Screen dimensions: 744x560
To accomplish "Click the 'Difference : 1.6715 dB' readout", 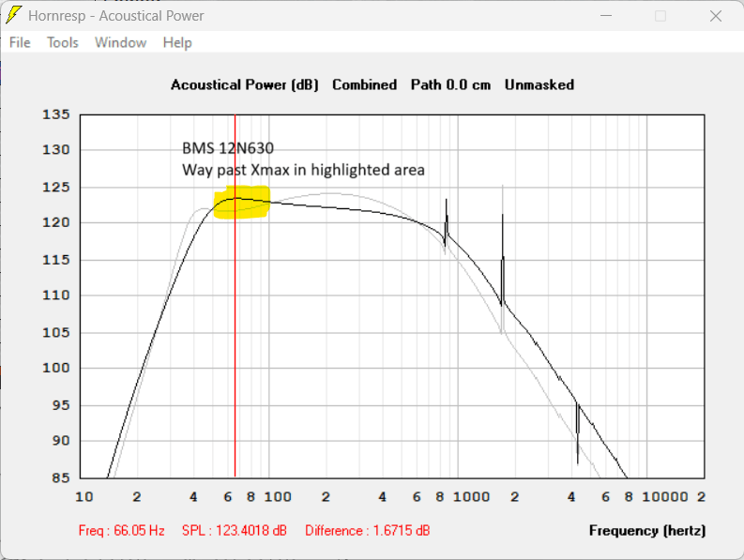I will pyautogui.click(x=367, y=530).
